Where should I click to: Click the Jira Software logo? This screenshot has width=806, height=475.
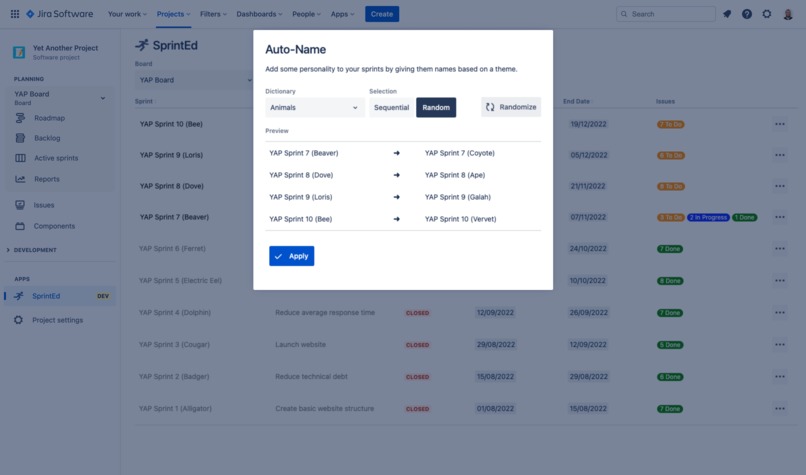pyautogui.click(x=60, y=14)
